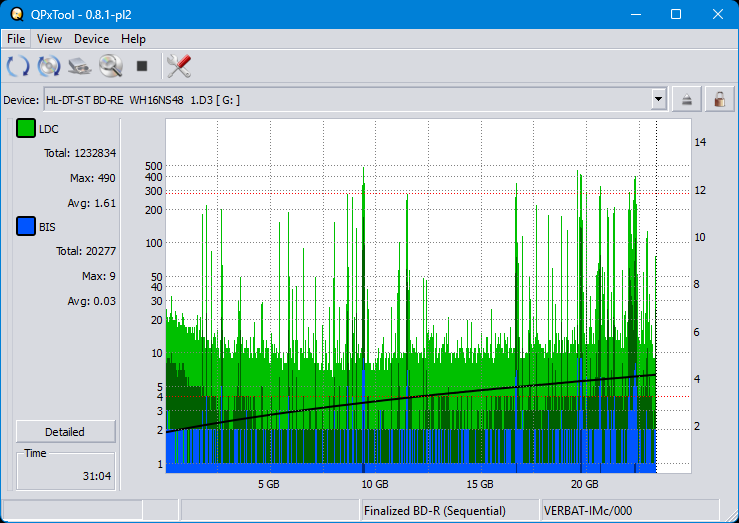This screenshot has height=523, width=739.
Task: Open the Help menu
Action: (x=133, y=39)
